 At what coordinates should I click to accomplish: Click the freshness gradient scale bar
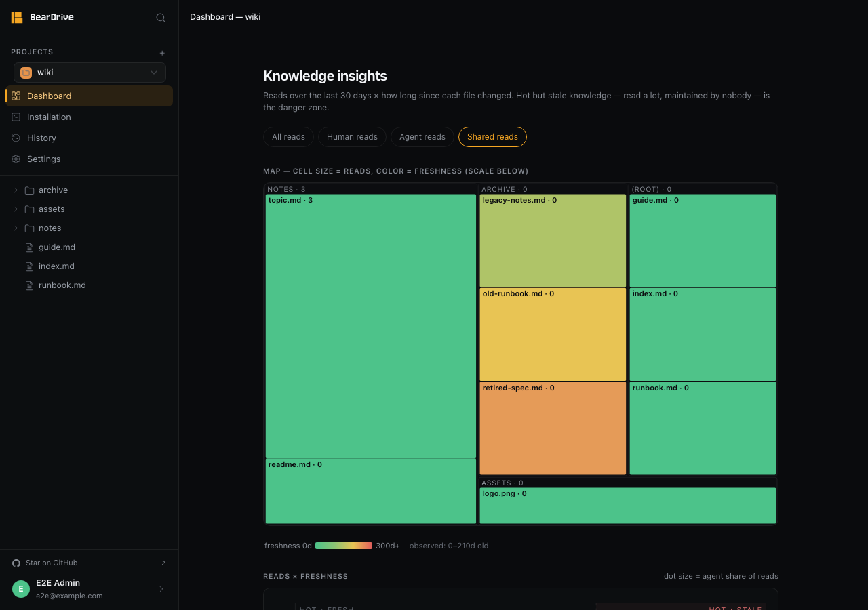(344, 546)
